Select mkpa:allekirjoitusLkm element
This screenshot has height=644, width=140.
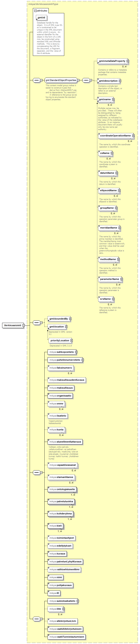(63, 621)
